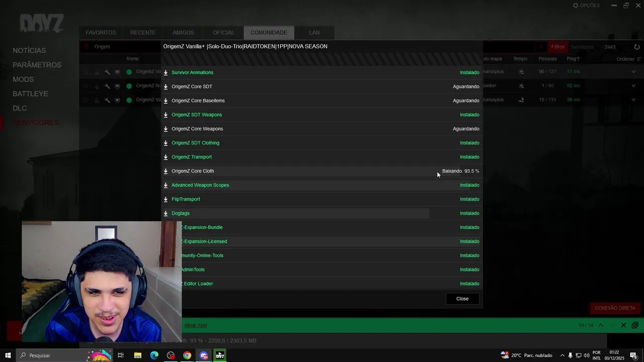Click the volume icon in system tray
Screen dimensions: 644x362
(x=586, y=355)
